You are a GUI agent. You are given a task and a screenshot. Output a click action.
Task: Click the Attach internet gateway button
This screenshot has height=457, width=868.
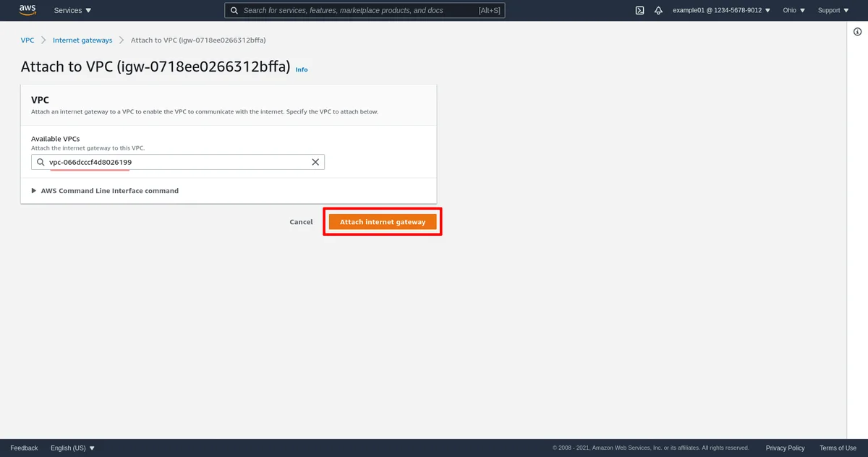tap(382, 221)
